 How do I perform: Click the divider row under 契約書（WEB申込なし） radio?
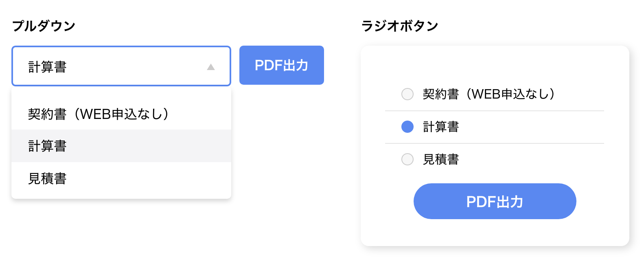tap(495, 110)
